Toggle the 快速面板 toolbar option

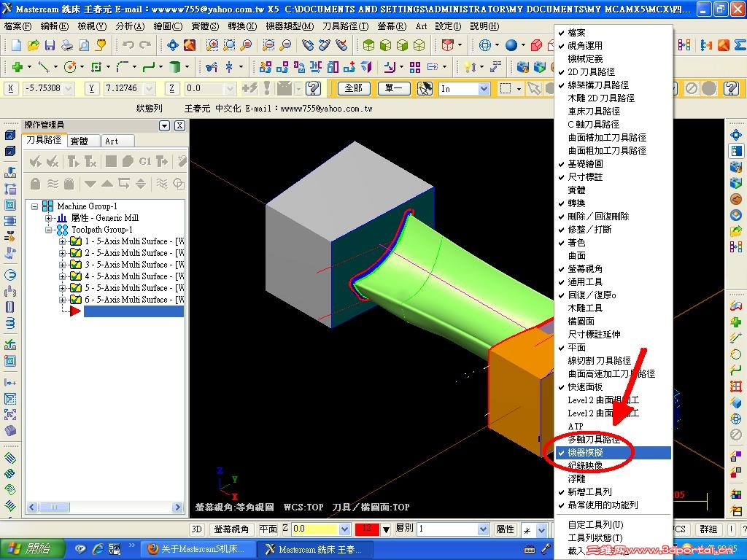(614, 386)
